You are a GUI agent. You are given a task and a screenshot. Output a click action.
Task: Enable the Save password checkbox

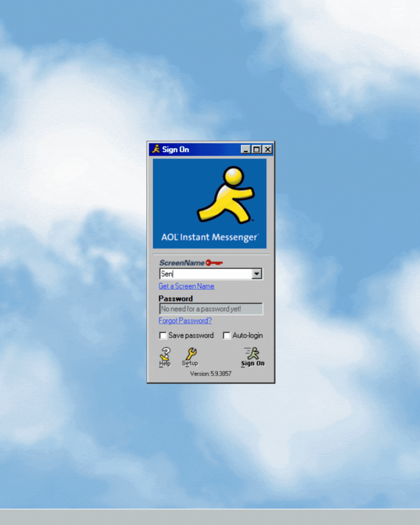pos(163,335)
